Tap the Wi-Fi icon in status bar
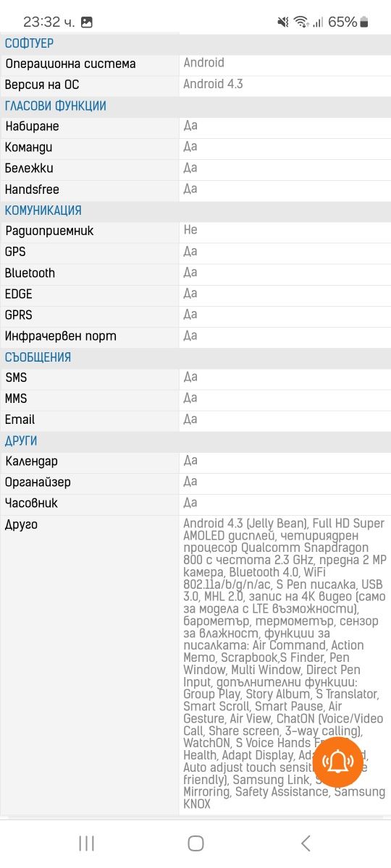 click(300, 22)
